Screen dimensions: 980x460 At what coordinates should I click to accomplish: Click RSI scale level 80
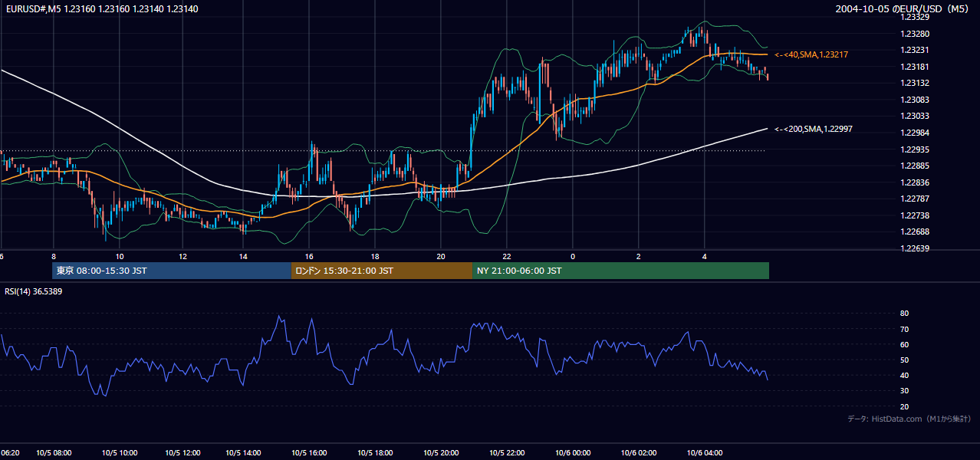click(904, 314)
